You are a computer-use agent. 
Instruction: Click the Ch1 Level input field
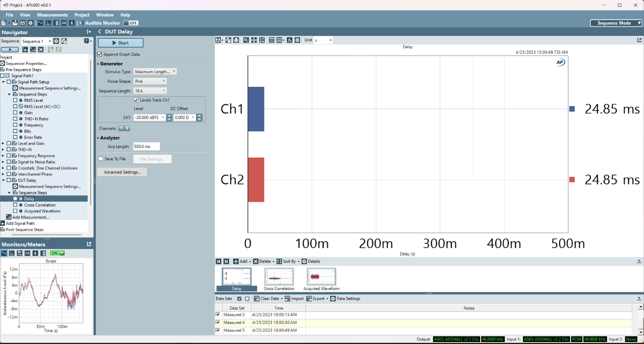[148, 117]
